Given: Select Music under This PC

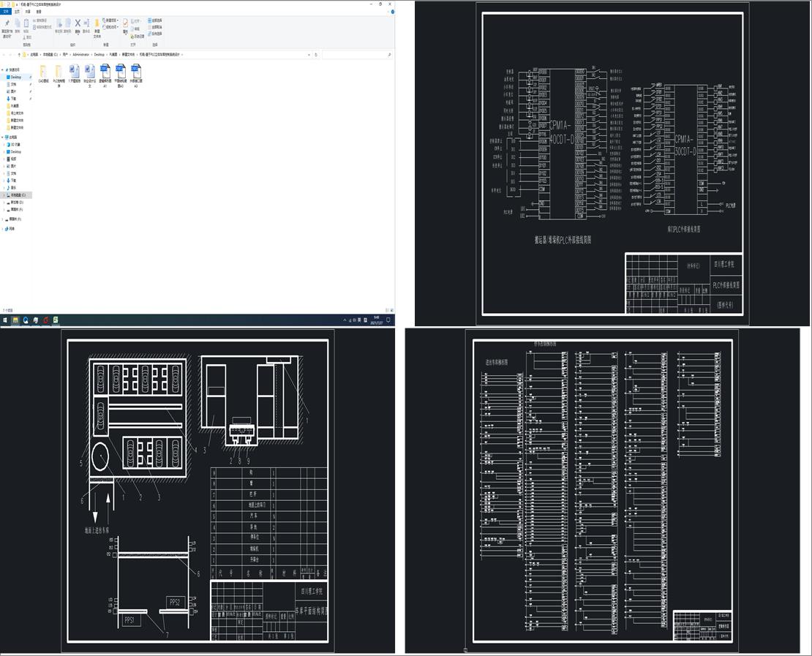Looking at the screenshot, I should pyautogui.click(x=13, y=188).
